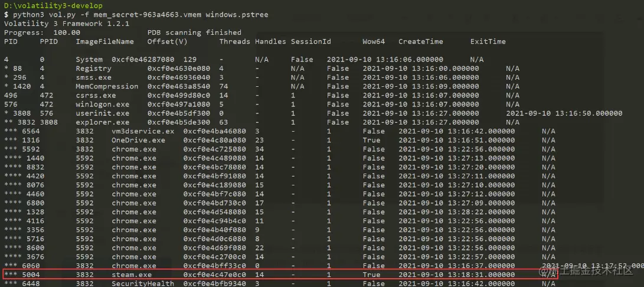Click chrome.exe with PID 3676
Screen dimensions: 644x287
click(134, 257)
